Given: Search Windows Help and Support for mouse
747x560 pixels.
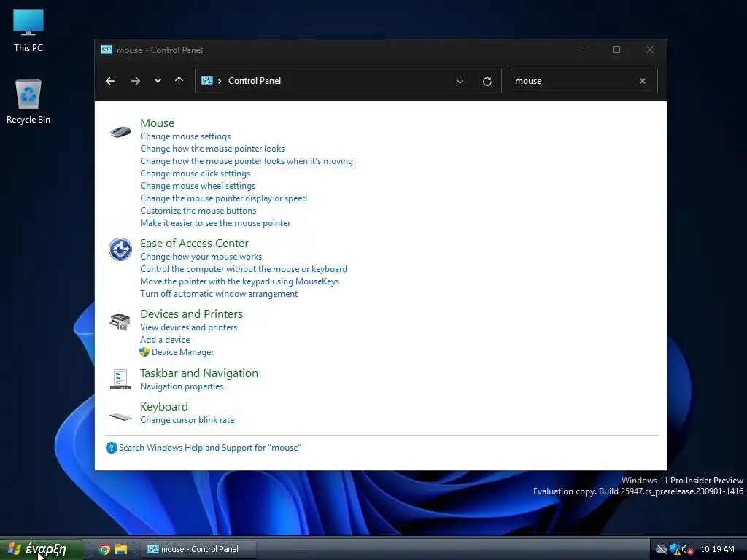Looking at the screenshot, I should click(x=209, y=448).
